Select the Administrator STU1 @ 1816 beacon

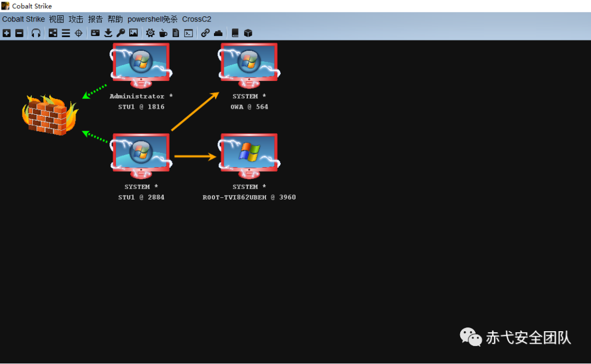tap(141, 64)
